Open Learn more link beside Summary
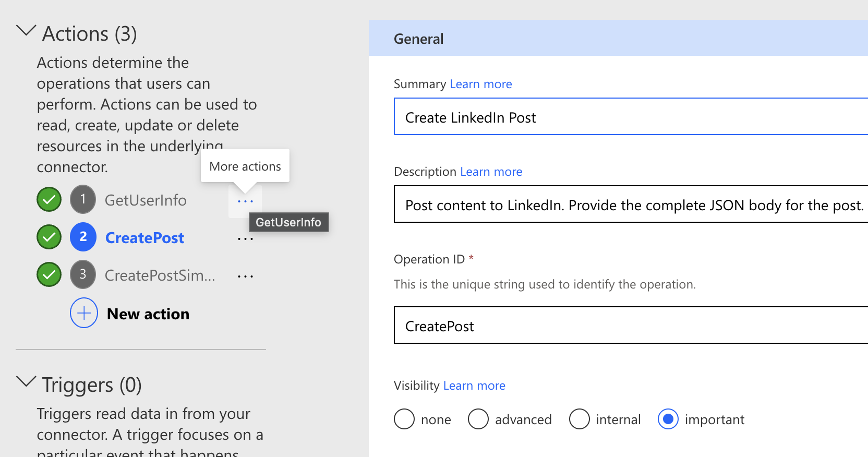This screenshot has width=868, height=457. (x=480, y=84)
